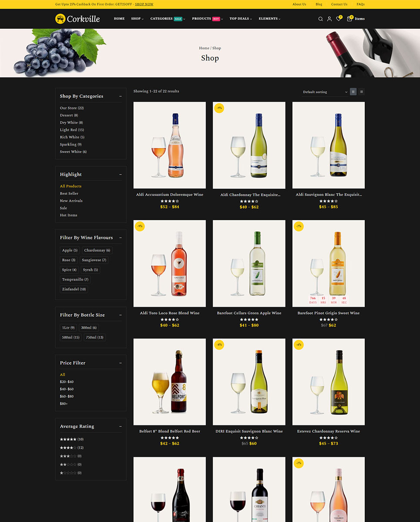Open the Default sorting dropdown
Image resolution: width=420 pixels, height=522 pixels.
click(x=325, y=92)
